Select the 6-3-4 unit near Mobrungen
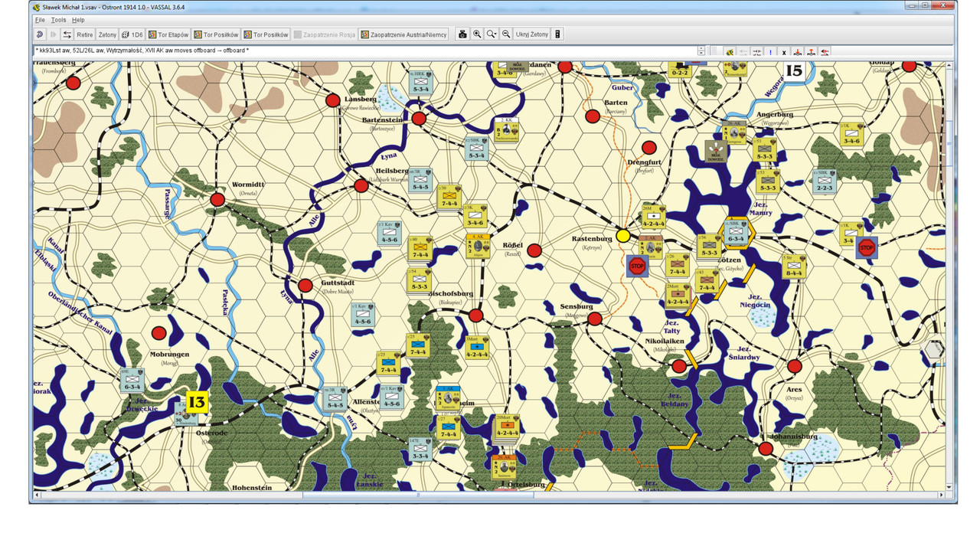Image resolution: width=980 pixels, height=546 pixels. (x=132, y=380)
